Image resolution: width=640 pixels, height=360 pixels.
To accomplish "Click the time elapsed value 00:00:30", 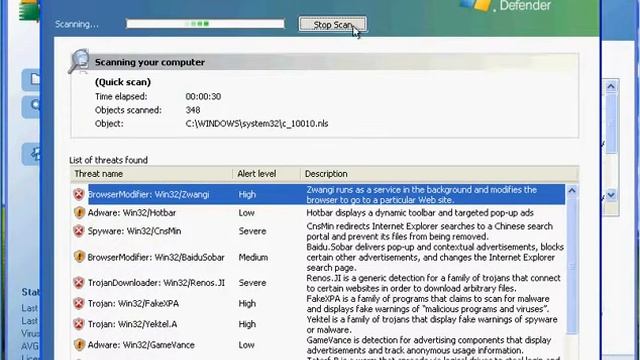I will [203, 96].
